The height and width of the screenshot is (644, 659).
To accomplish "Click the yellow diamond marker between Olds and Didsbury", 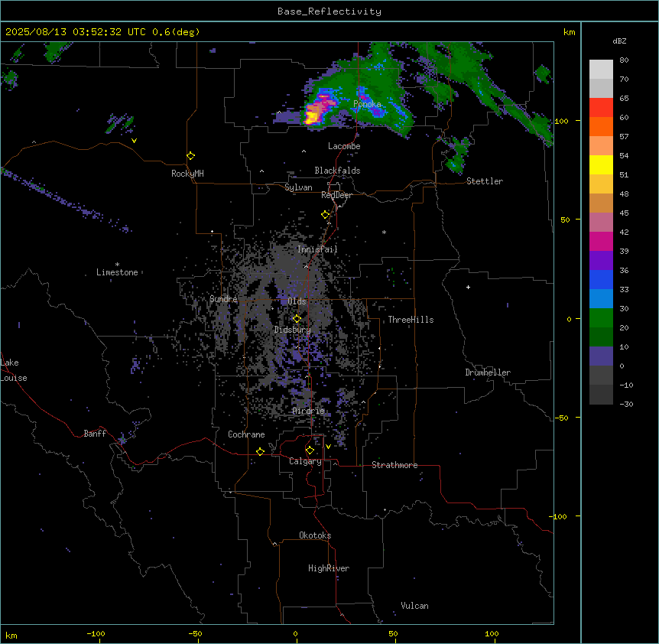I will (x=297, y=319).
